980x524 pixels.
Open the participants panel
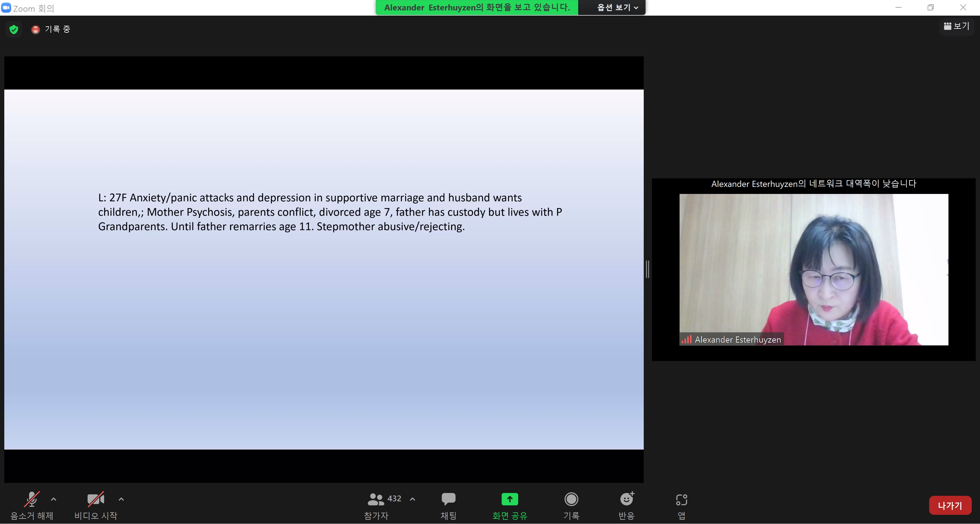tap(376, 506)
